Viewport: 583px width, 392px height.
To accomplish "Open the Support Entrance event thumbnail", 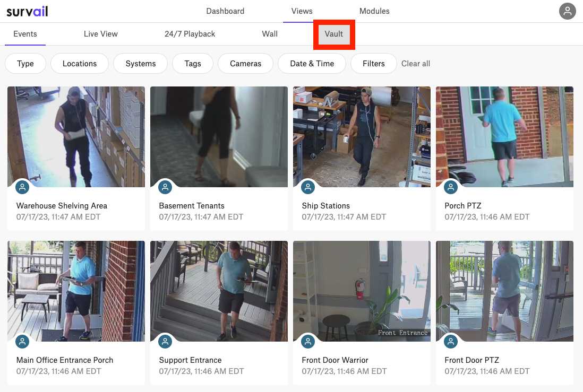I will pyautogui.click(x=219, y=291).
